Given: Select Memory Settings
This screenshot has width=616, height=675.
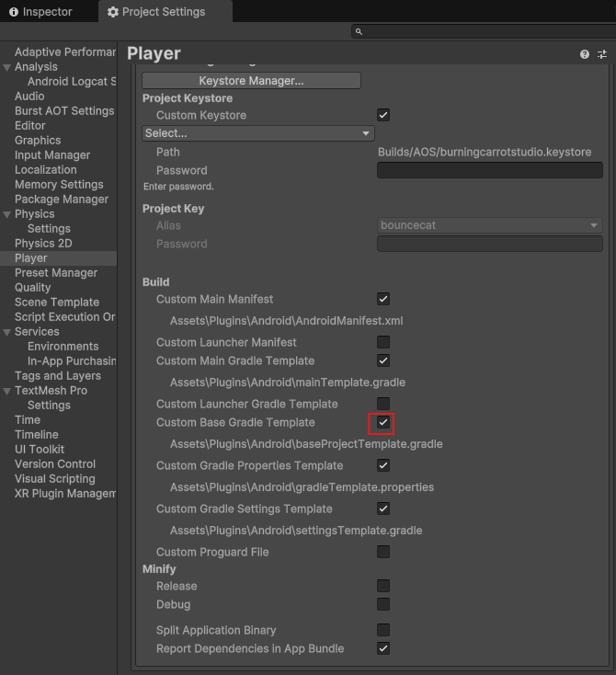Looking at the screenshot, I should coord(58,184).
